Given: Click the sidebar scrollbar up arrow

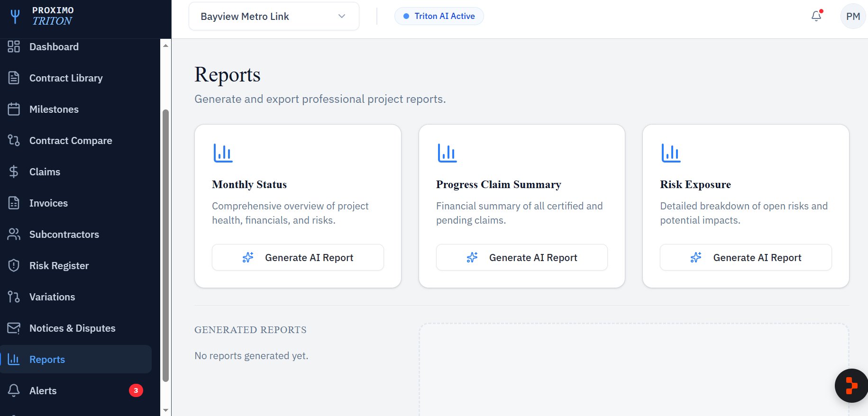Looking at the screenshot, I should (165, 45).
